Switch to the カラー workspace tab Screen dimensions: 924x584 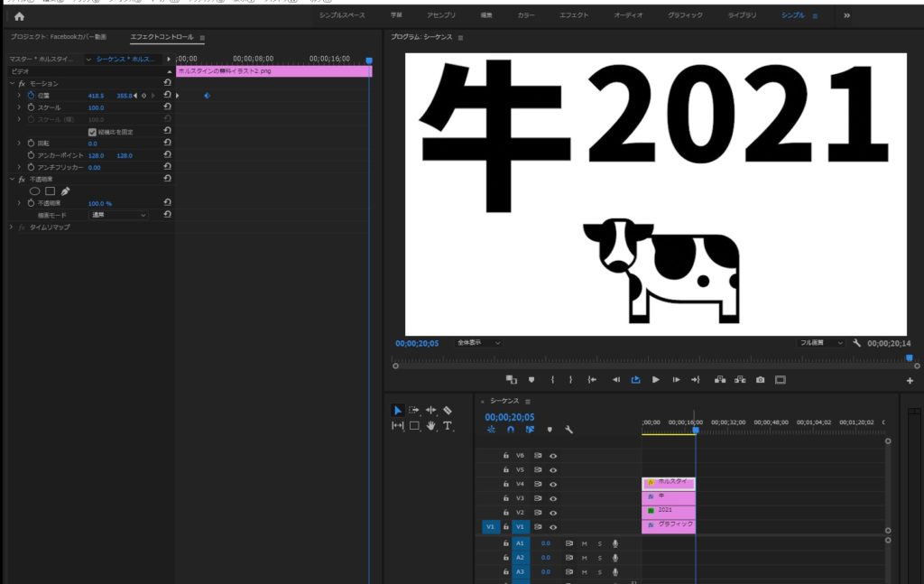pos(526,15)
